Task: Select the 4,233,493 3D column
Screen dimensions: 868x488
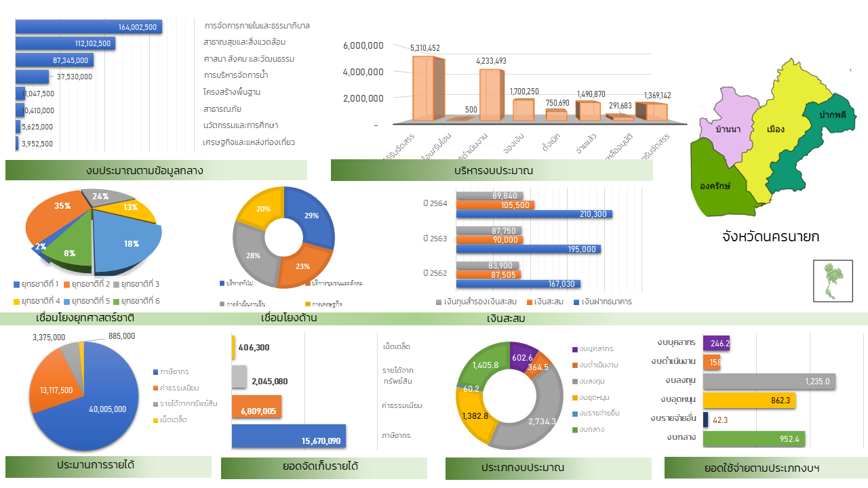Action: click(492, 95)
